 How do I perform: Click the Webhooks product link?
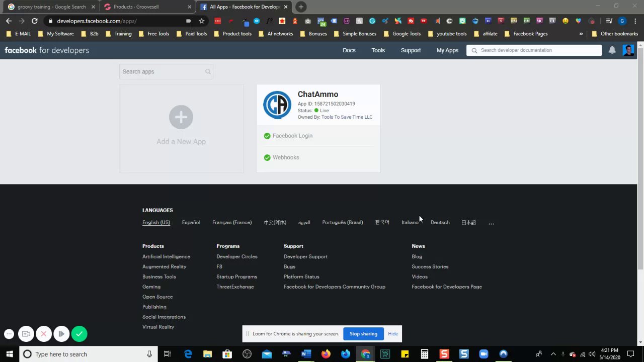click(x=286, y=157)
